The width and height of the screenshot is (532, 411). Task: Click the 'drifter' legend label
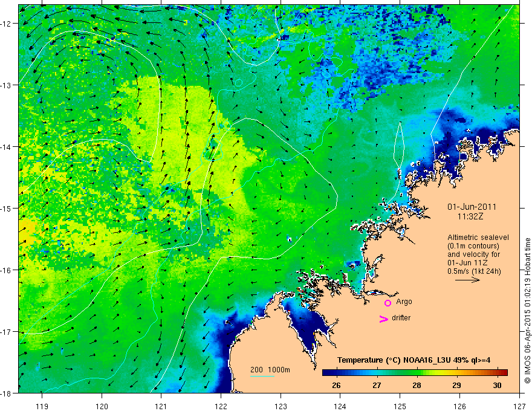[401, 318]
